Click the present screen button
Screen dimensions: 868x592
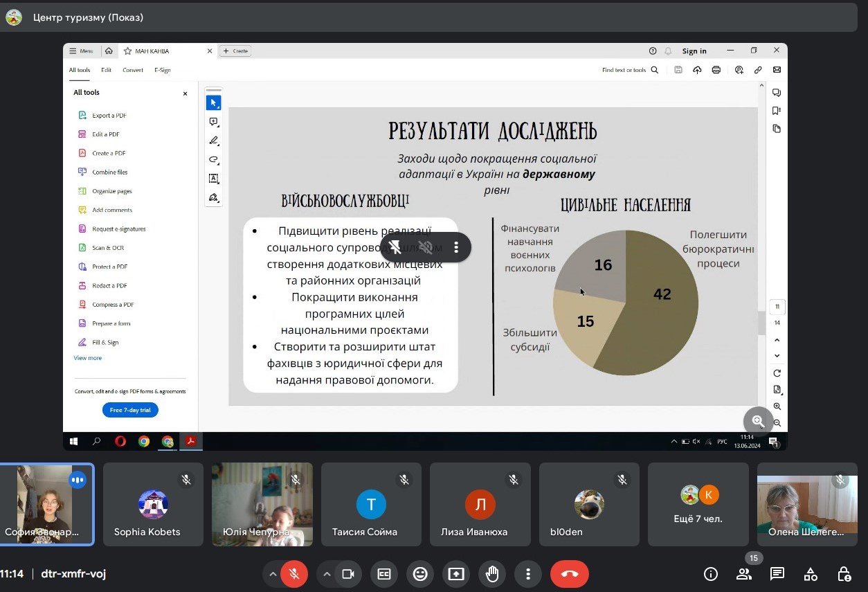coord(456,574)
